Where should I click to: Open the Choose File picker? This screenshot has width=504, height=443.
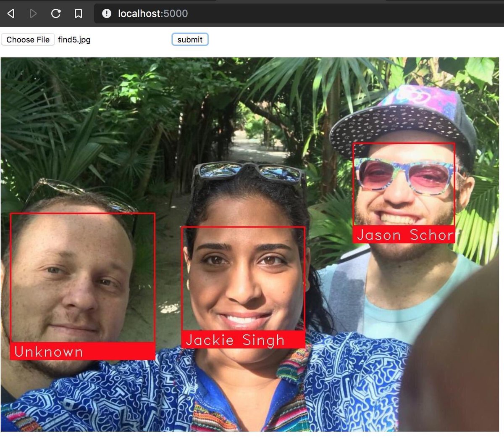click(x=28, y=40)
